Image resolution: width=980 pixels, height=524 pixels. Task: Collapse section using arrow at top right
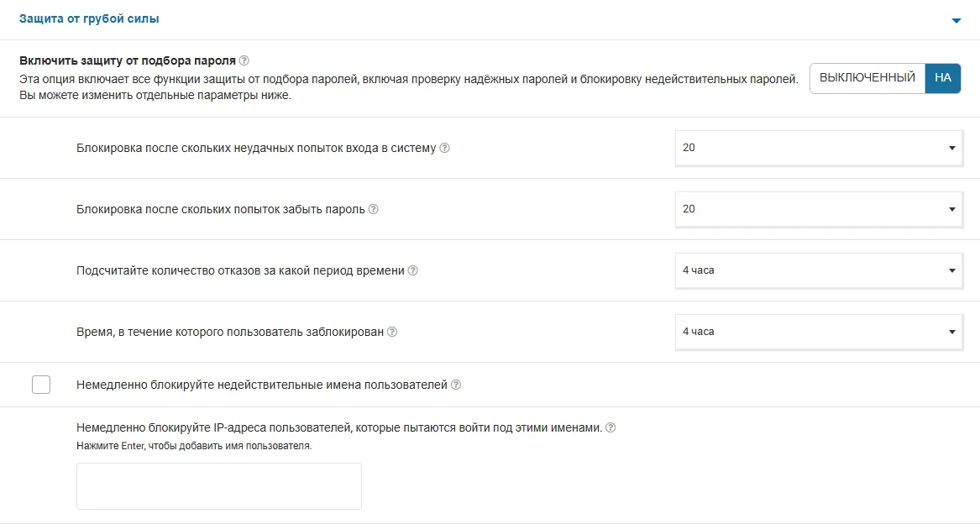[956, 21]
